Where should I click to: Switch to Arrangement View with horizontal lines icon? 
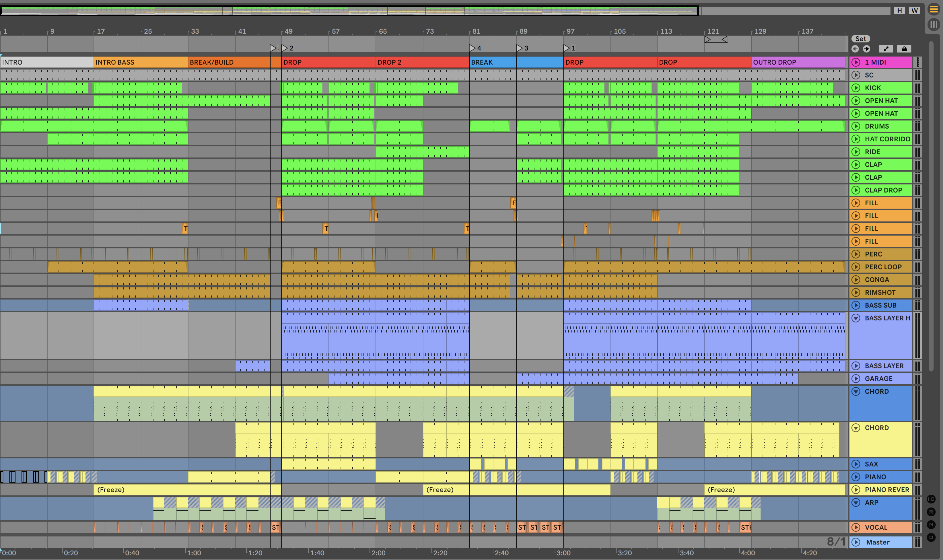coord(934,9)
